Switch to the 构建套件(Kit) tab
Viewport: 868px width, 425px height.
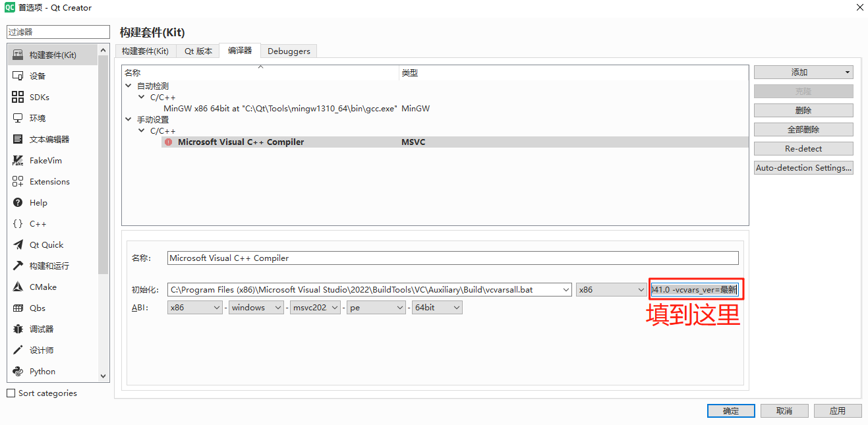coord(145,51)
